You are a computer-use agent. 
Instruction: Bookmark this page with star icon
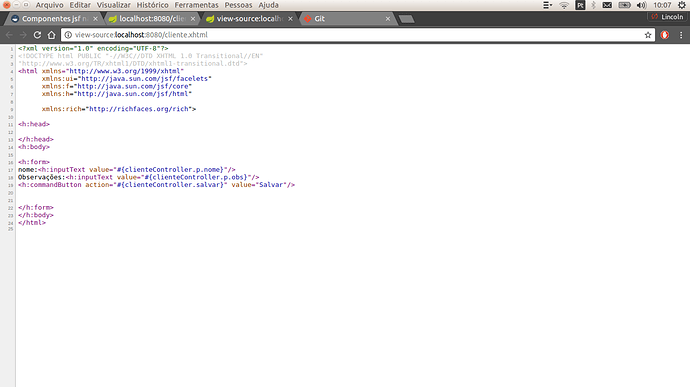648,35
